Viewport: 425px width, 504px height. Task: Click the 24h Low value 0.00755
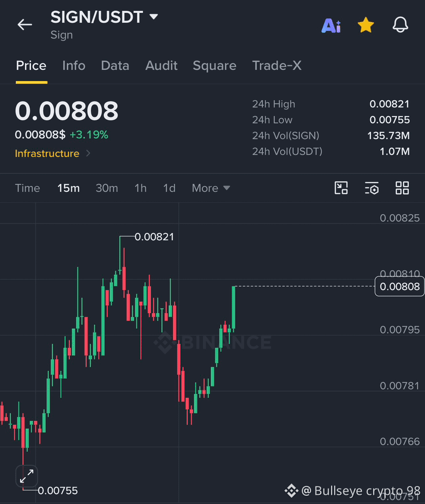[x=390, y=120]
